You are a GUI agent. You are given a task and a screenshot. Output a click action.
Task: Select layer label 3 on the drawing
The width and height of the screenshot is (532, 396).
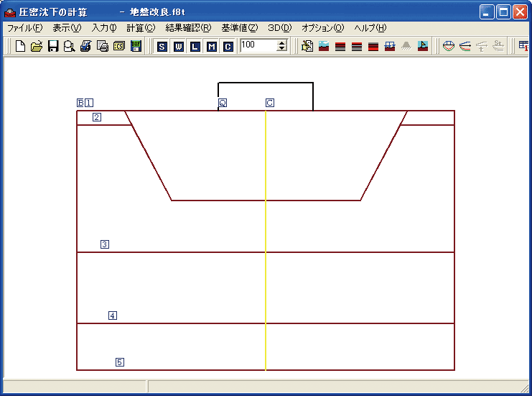(105, 244)
